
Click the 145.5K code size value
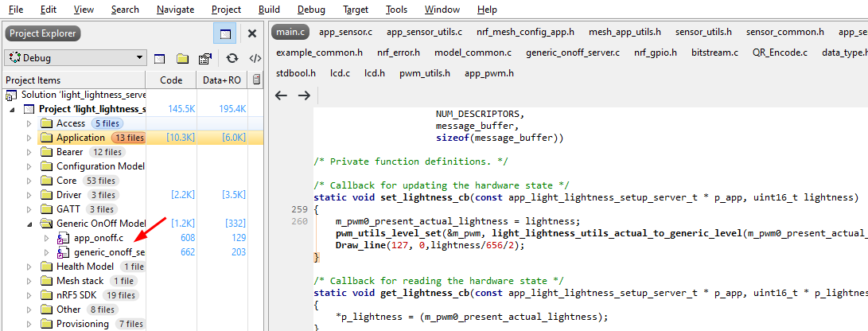pyautogui.click(x=182, y=109)
